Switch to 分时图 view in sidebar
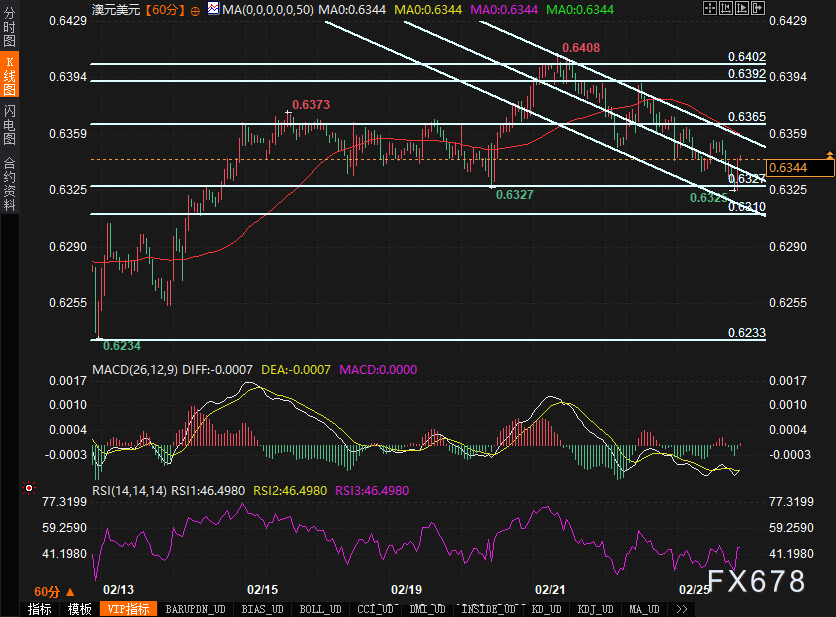 point(9,28)
